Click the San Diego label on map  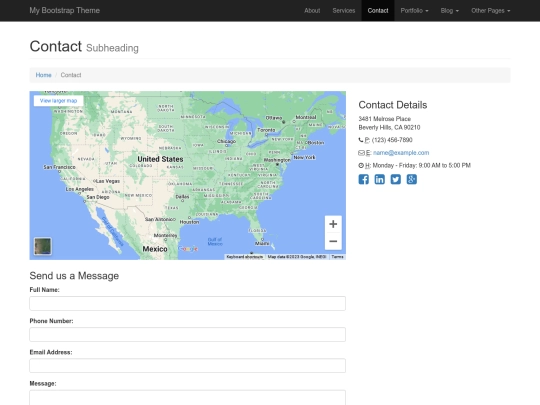[98, 197]
